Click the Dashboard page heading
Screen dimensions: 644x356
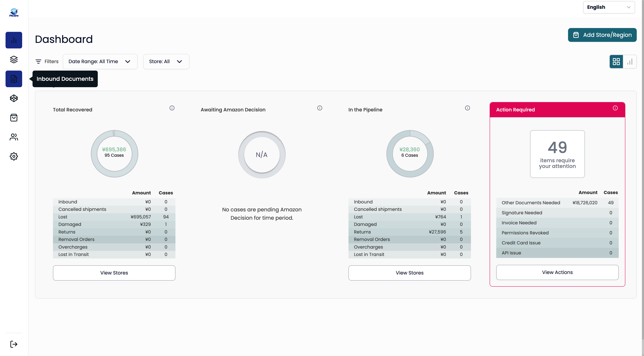pos(64,39)
